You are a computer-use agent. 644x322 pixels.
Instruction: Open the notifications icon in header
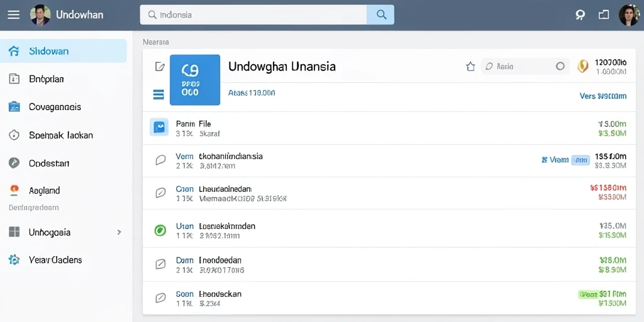click(579, 15)
